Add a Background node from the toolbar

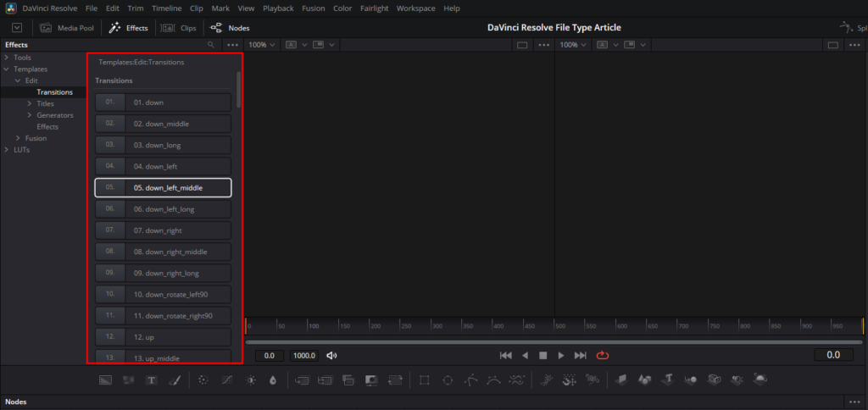click(106, 380)
